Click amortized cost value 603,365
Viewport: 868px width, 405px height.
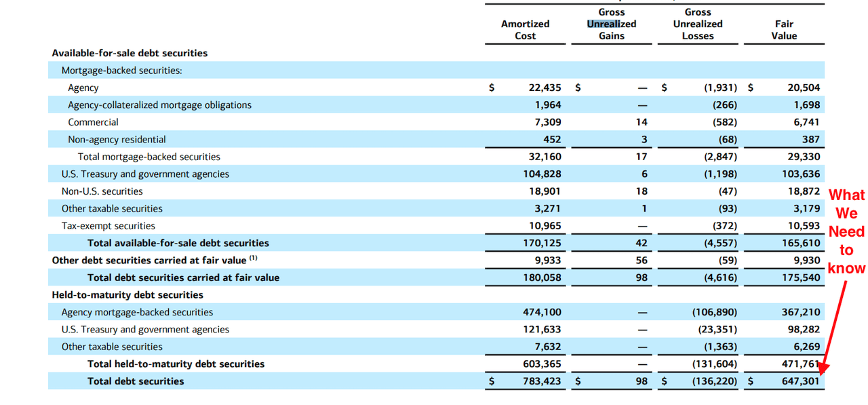(542, 364)
